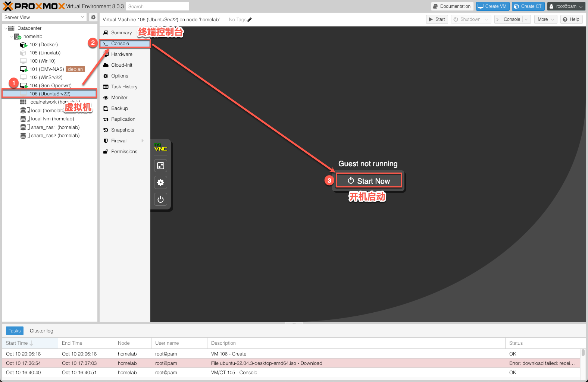Sort by Start Time column
The image size is (588, 382).
(30, 343)
